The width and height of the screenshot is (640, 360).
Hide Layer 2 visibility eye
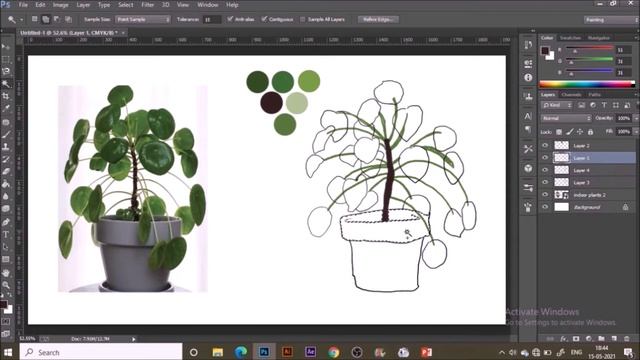click(x=545, y=145)
